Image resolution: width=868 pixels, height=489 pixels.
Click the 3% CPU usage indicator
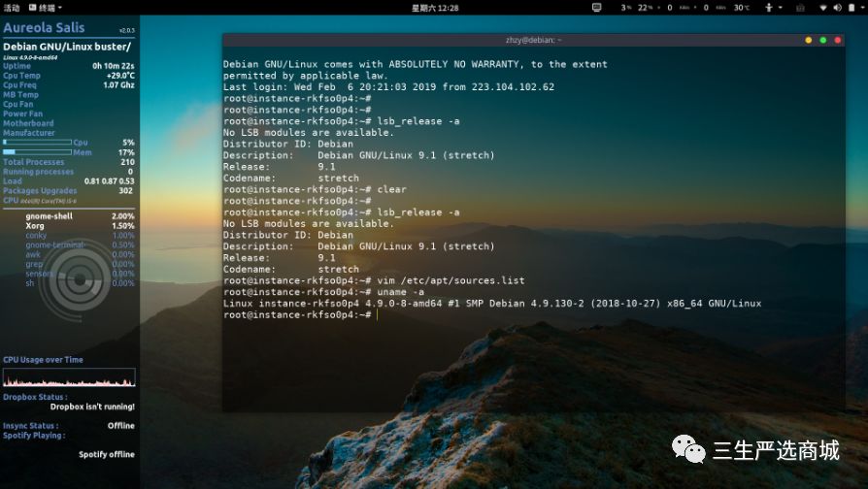click(x=625, y=8)
